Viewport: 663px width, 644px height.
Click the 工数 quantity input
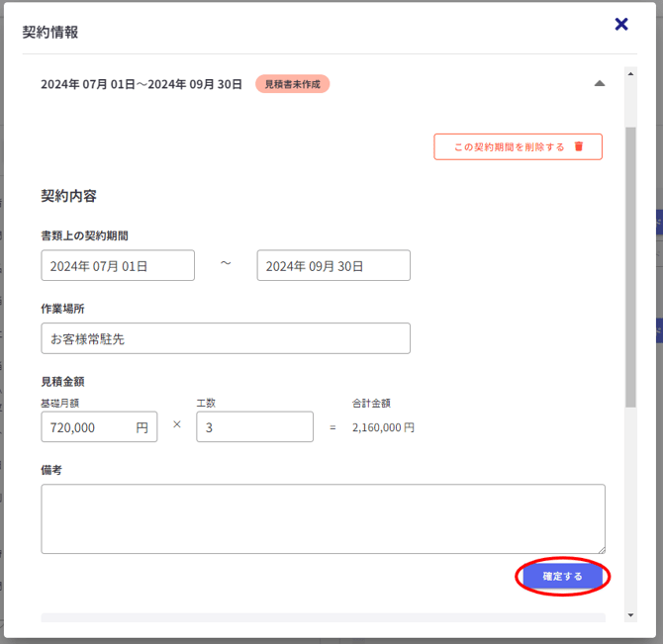coord(254,427)
